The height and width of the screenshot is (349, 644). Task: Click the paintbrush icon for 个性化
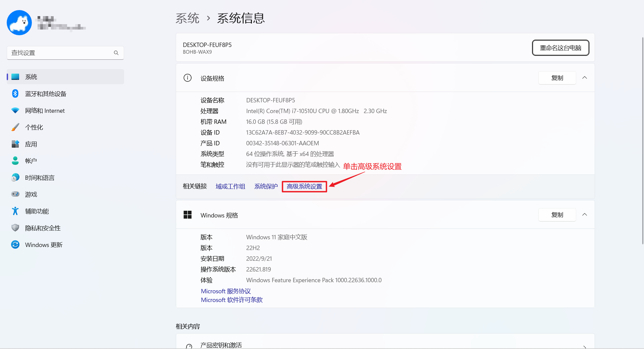[15, 127]
